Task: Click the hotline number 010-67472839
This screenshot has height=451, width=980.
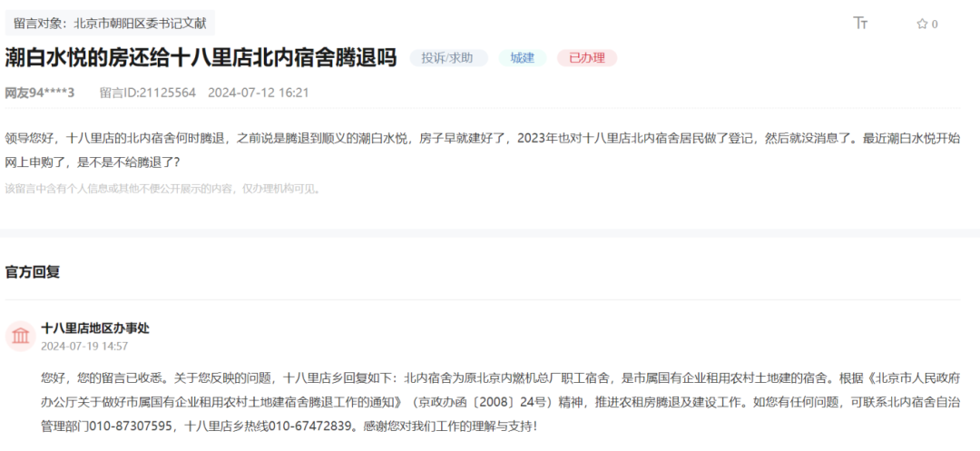Action: [306, 425]
